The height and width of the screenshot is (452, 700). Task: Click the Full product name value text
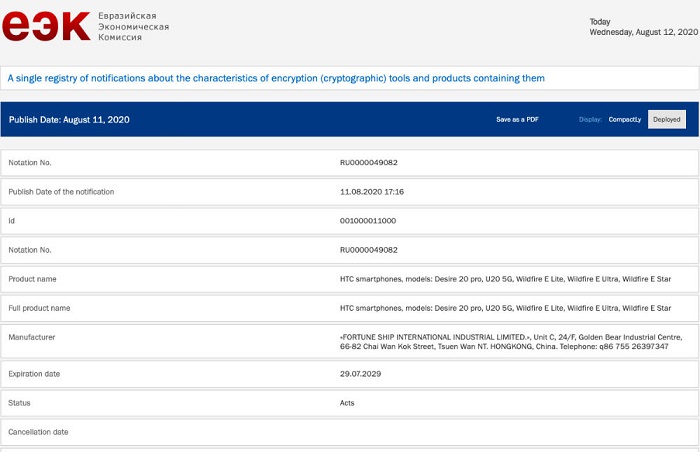pyautogui.click(x=505, y=308)
